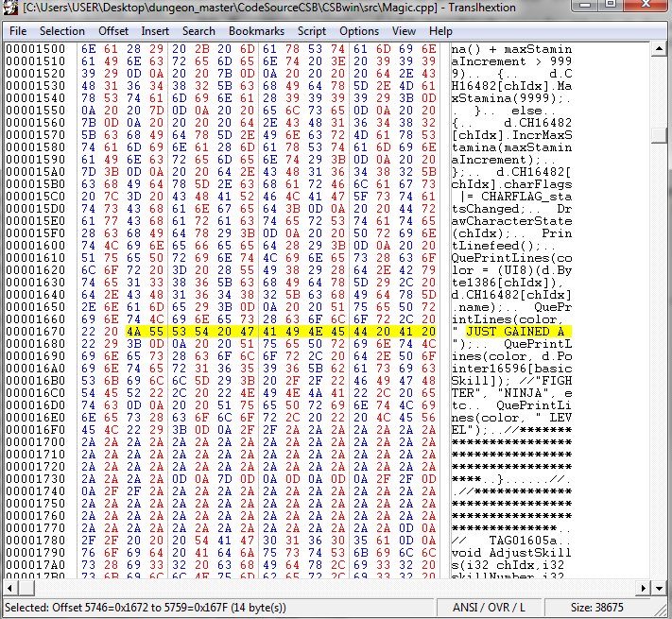The image size is (672, 619).
Task: Click first hex byte 7B in row 00001560
Action: [88, 123]
